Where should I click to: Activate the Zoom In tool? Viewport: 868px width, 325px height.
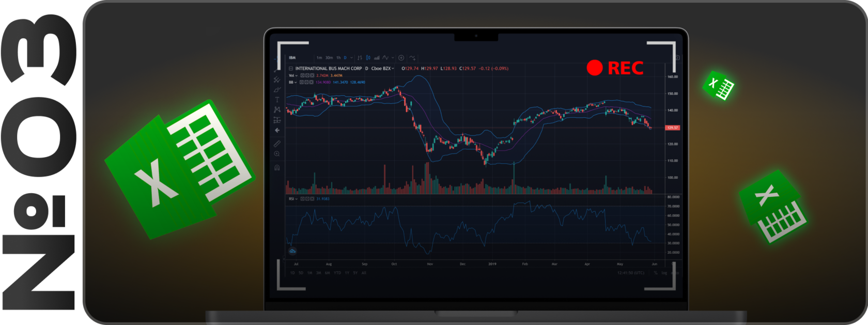click(277, 154)
